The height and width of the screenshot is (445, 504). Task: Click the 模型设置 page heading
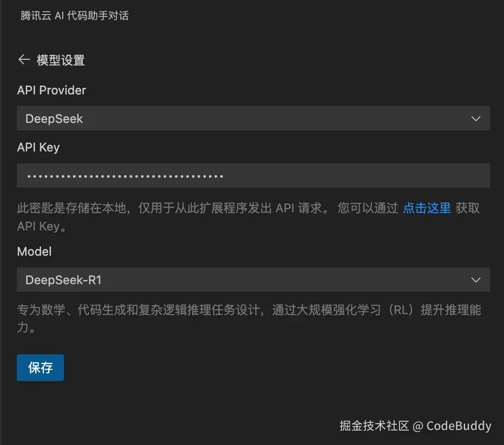click(61, 60)
